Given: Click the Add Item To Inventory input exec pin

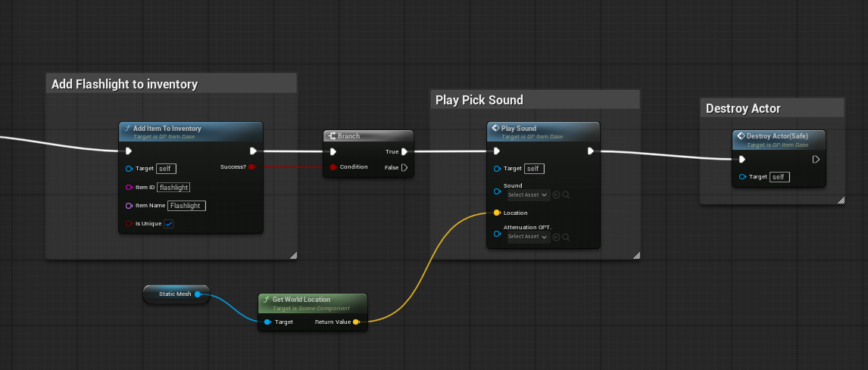Looking at the screenshot, I should pyautogui.click(x=129, y=151).
